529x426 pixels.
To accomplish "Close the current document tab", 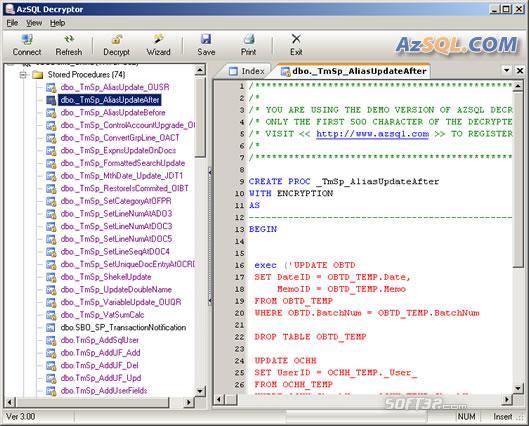I will pyautogui.click(x=520, y=70).
